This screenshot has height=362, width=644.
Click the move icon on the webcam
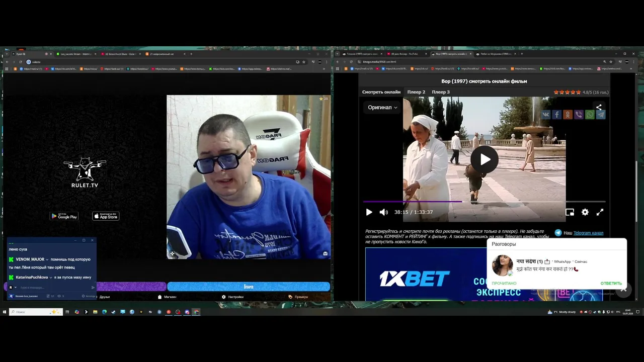tap(172, 253)
